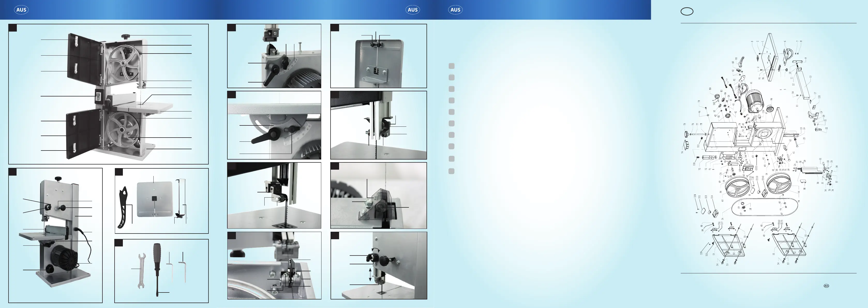868x308 pixels.
Task: Click the AUS badge above the open-door saw figure
Action: [21, 10]
